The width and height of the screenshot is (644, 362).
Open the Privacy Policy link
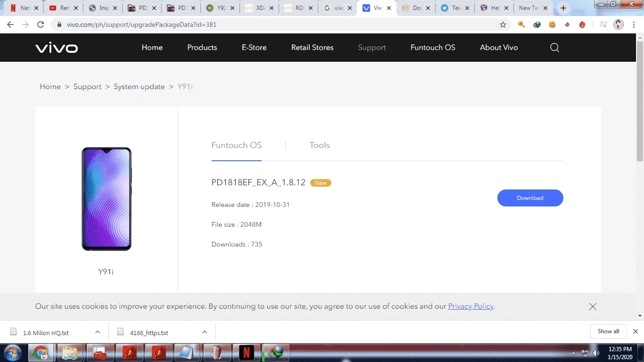[x=471, y=306]
